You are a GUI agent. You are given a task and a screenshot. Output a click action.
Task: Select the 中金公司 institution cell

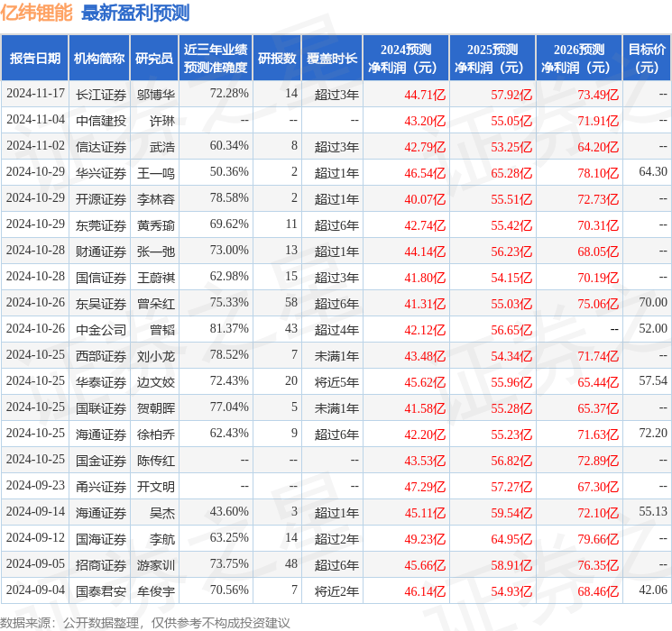point(101,330)
